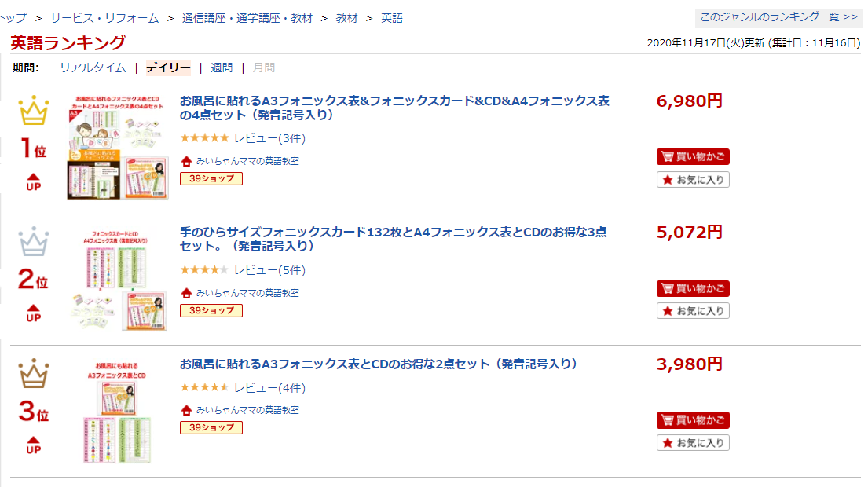This screenshot has height=487, width=868.
Task: Click the 39ショップ badge on third item
Action: click(x=211, y=427)
